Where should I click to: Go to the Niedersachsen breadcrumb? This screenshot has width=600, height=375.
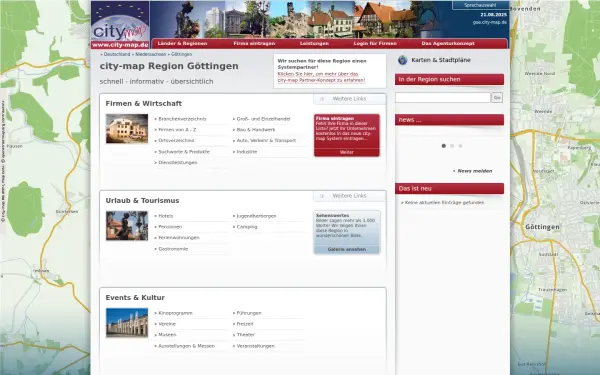[151, 54]
